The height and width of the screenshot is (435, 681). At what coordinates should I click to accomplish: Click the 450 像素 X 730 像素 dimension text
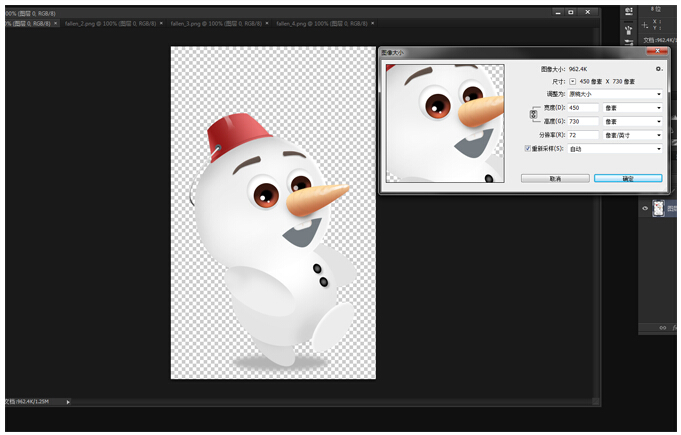(x=607, y=82)
